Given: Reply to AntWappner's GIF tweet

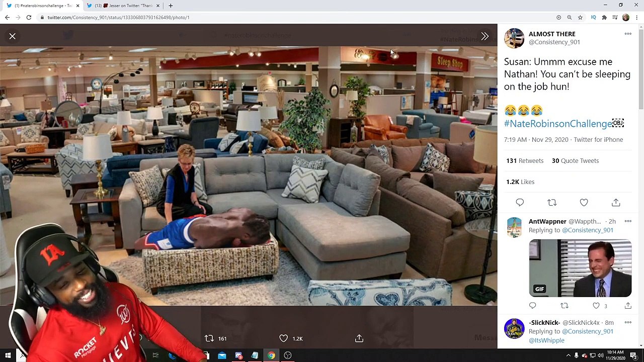Looking at the screenshot, I should [x=532, y=306].
